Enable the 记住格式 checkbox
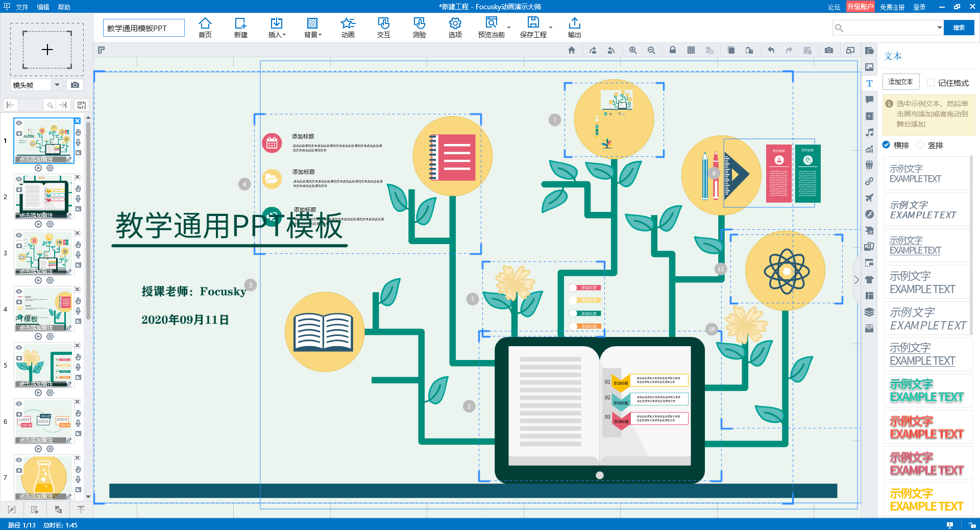Image resolution: width=980 pixels, height=530 pixels. [x=931, y=83]
